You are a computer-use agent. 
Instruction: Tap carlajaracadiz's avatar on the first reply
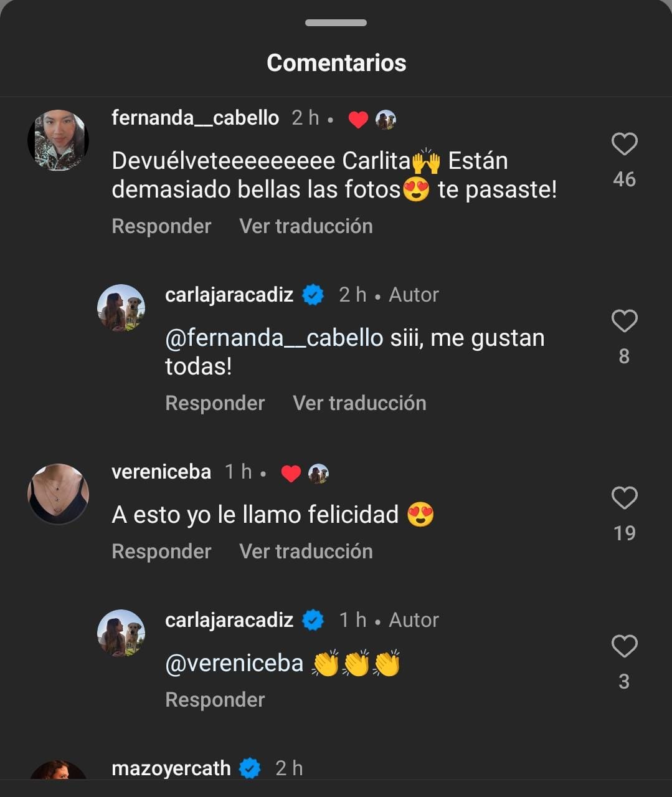pos(121,308)
